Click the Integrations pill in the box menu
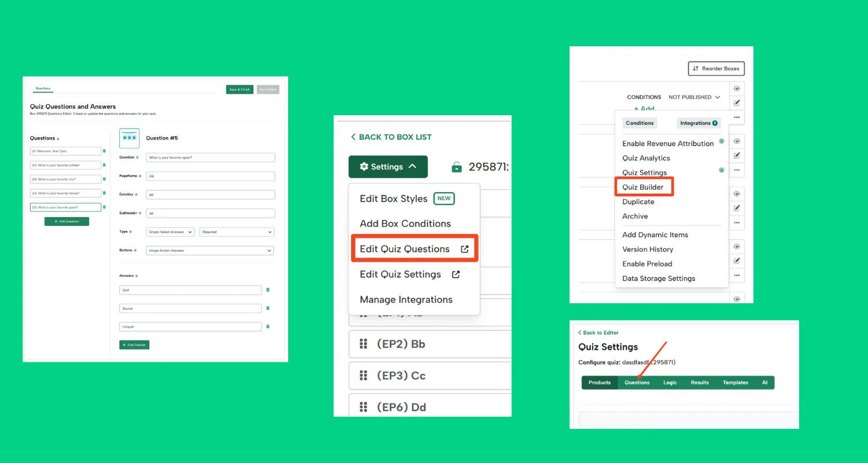Viewport: 868px width, 463px height. point(698,123)
